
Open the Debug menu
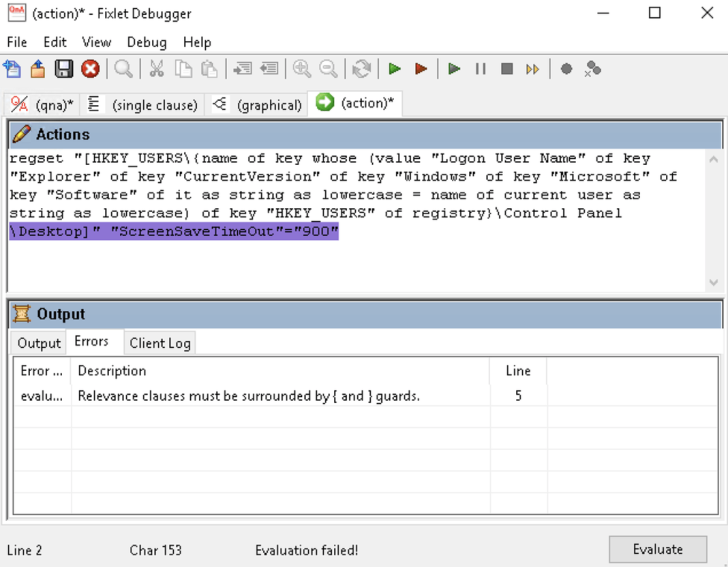pos(146,42)
